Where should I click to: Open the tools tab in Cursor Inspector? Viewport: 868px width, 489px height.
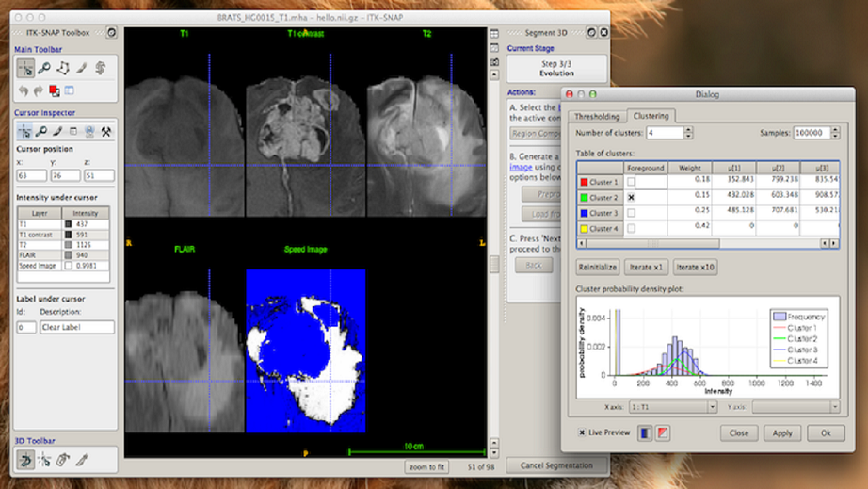tap(106, 131)
